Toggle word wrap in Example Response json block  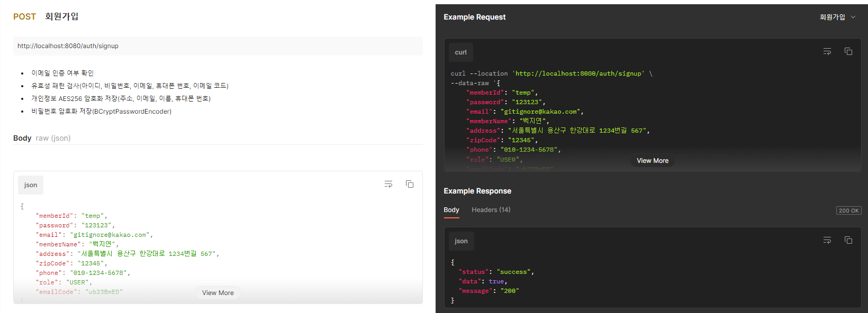click(x=827, y=240)
